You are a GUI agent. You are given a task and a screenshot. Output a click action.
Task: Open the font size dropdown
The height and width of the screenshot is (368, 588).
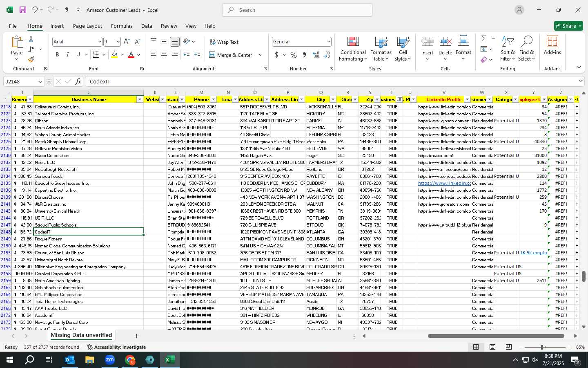coord(118,42)
